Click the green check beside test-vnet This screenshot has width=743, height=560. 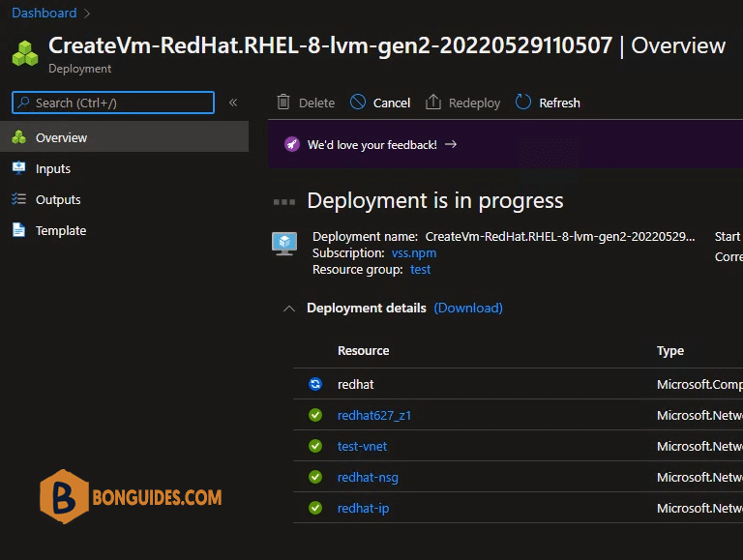point(315,446)
